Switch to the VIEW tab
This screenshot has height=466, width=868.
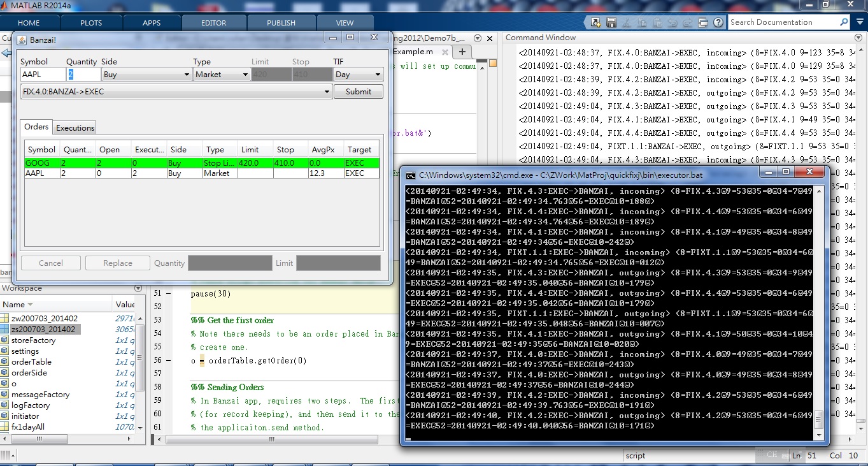click(345, 23)
